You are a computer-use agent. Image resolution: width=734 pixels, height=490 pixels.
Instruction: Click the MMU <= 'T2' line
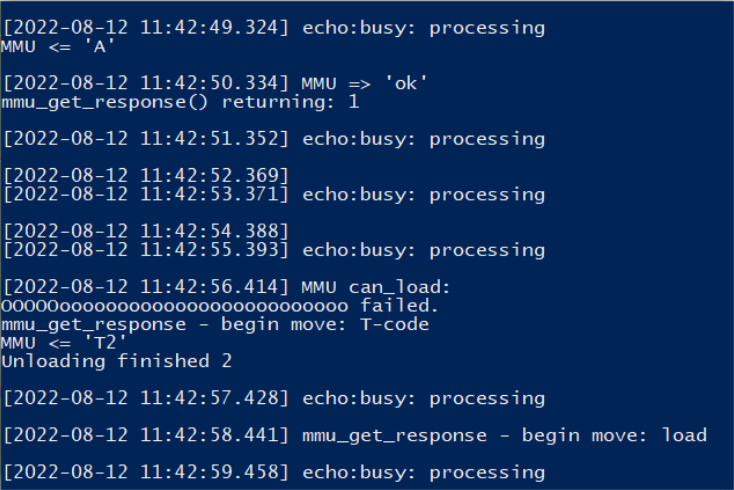[65, 342]
